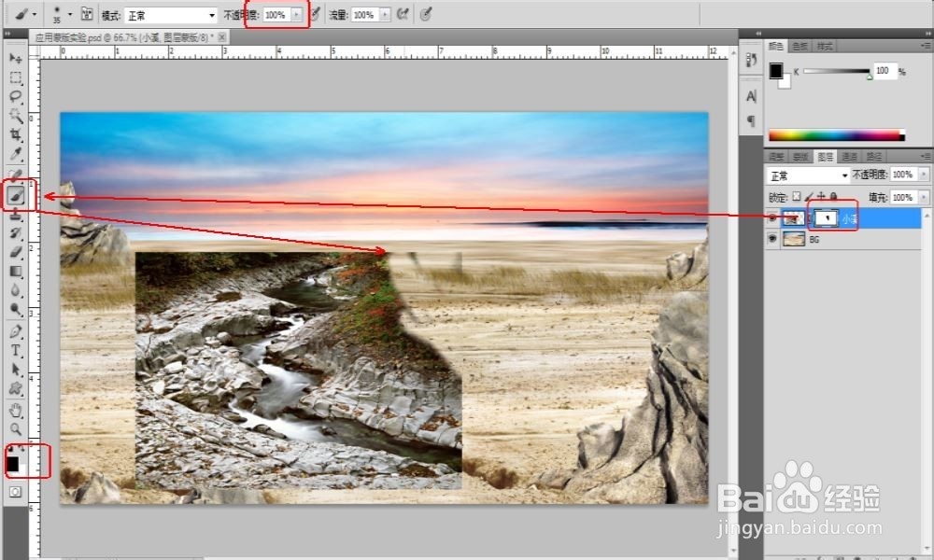Viewport: 934px width, 560px height.
Task: Select the Horizontal Type tool
Action: coord(16,351)
